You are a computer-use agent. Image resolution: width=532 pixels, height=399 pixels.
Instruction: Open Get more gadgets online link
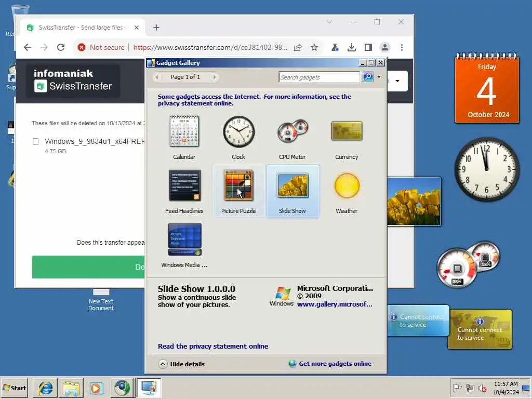click(330, 364)
